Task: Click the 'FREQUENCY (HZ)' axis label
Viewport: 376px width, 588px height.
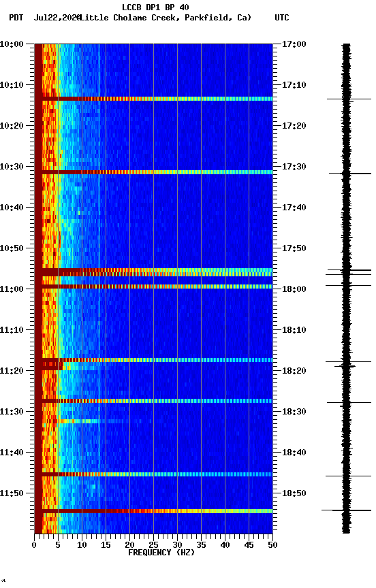Action: (x=161, y=553)
